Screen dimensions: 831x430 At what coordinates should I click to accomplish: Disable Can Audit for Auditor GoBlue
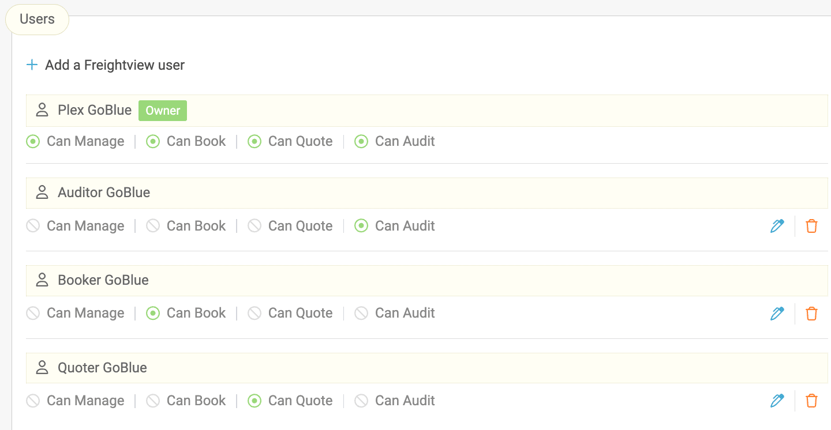(x=362, y=226)
